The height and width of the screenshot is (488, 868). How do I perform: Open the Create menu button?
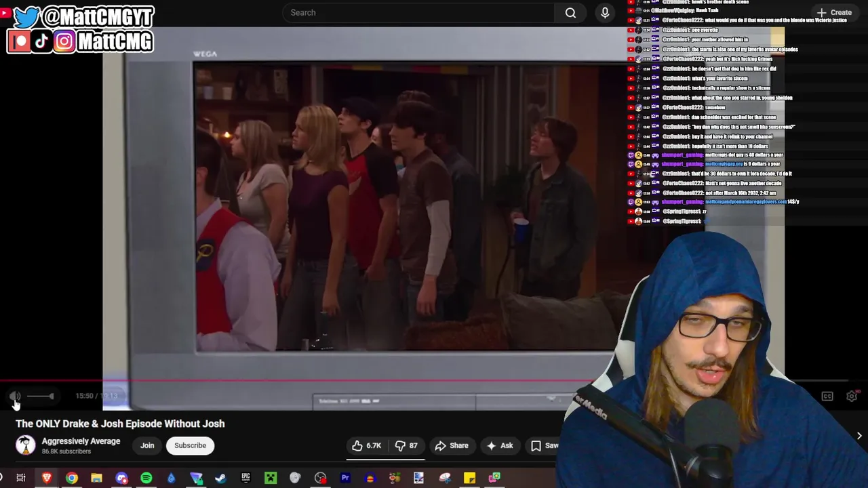pyautogui.click(x=834, y=12)
